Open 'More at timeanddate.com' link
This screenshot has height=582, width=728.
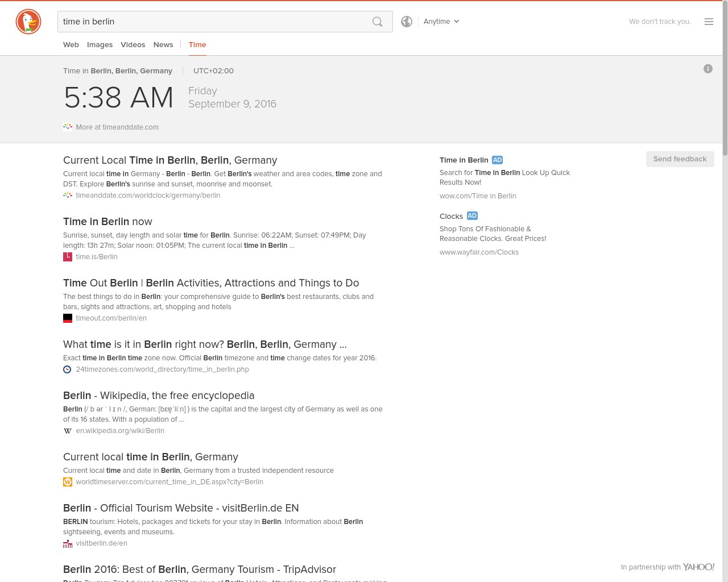[117, 127]
